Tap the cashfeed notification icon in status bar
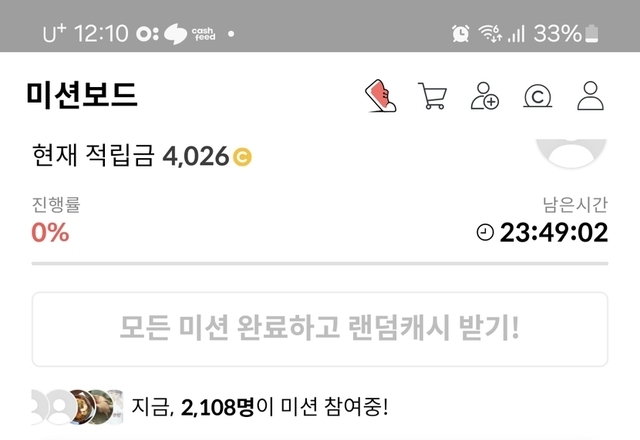The image size is (640, 440). pos(189,33)
